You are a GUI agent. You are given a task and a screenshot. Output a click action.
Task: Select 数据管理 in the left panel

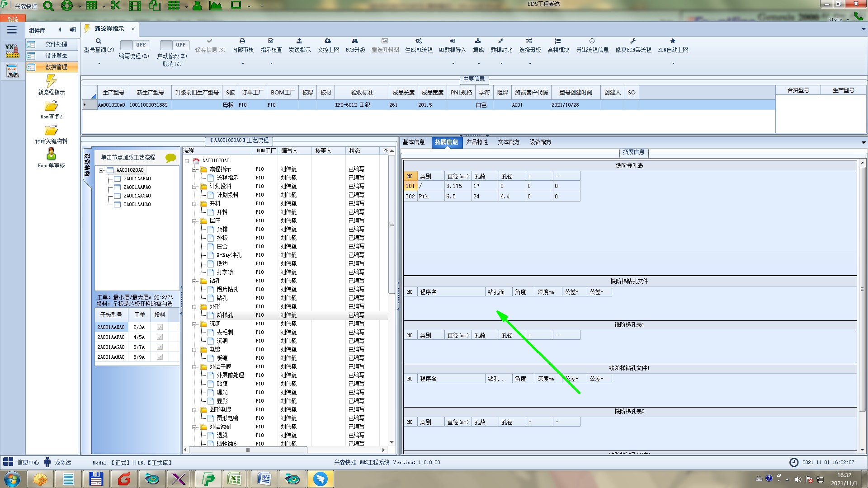click(56, 67)
